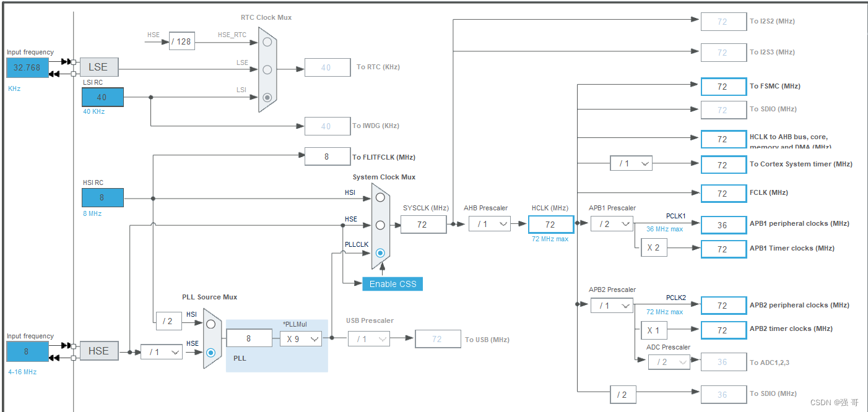Select HSE_RTC in the RTC Clock Mux
The width and height of the screenshot is (868, 412).
pos(267,41)
